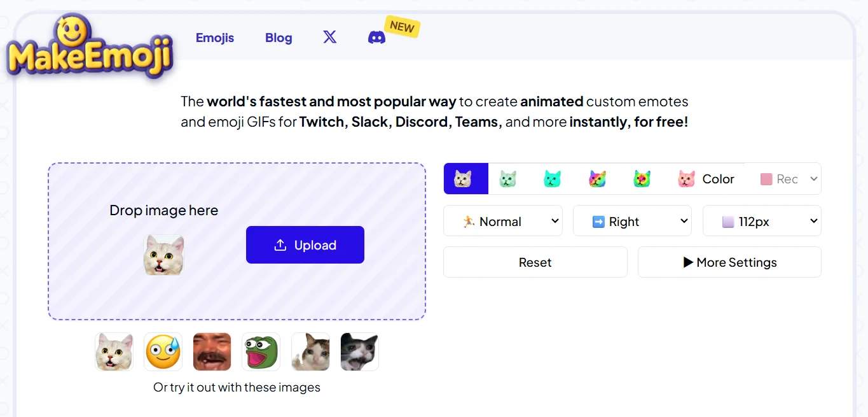Viewport: 868px width, 417px height.
Task: Select the teal cat color filter
Action: pyautogui.click(x=552, y=179)
